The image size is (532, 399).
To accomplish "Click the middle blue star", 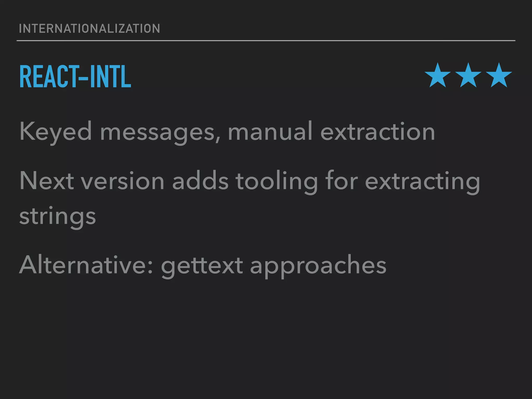I will coord(468,75).
